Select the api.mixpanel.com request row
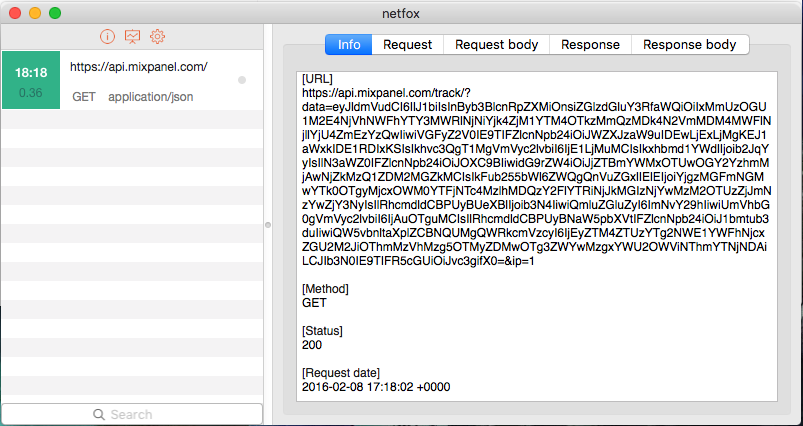 132,80
